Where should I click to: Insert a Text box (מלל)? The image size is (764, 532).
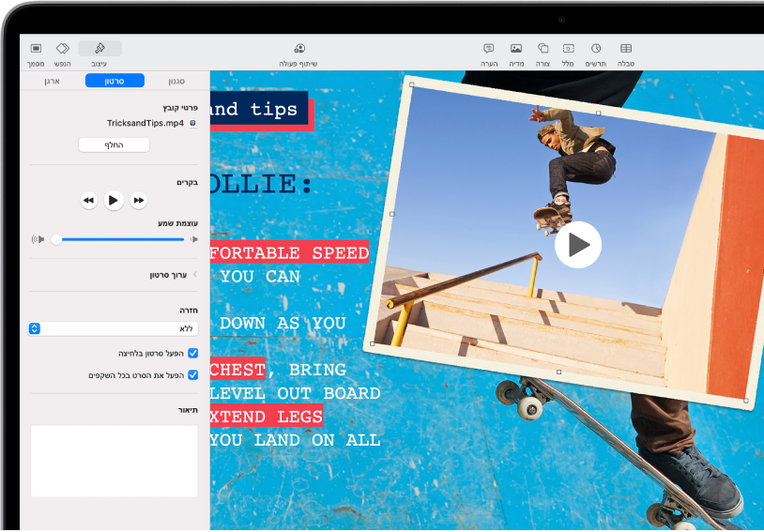(x=568, y=54)
